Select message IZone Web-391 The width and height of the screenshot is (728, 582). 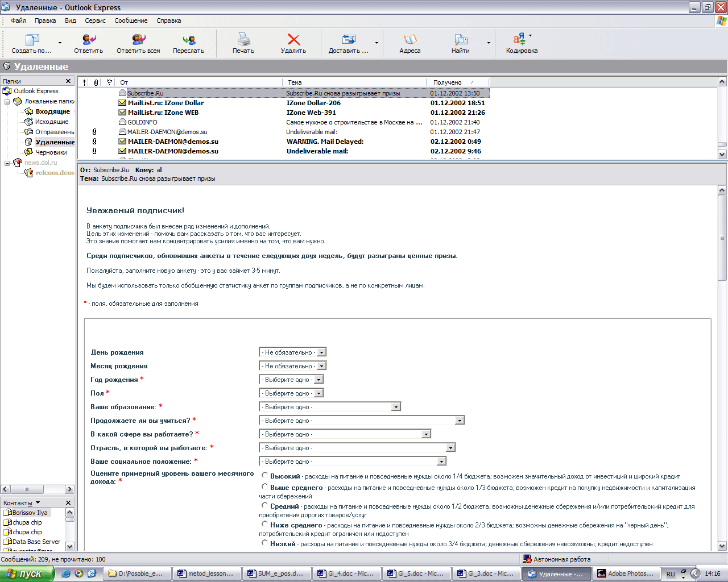tap(283, 113)
